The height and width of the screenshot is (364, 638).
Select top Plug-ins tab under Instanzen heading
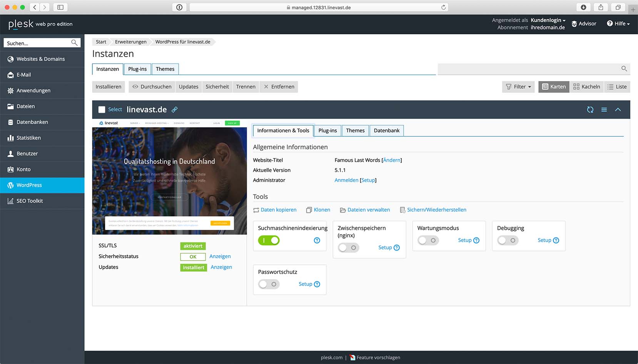pos(137,69)
